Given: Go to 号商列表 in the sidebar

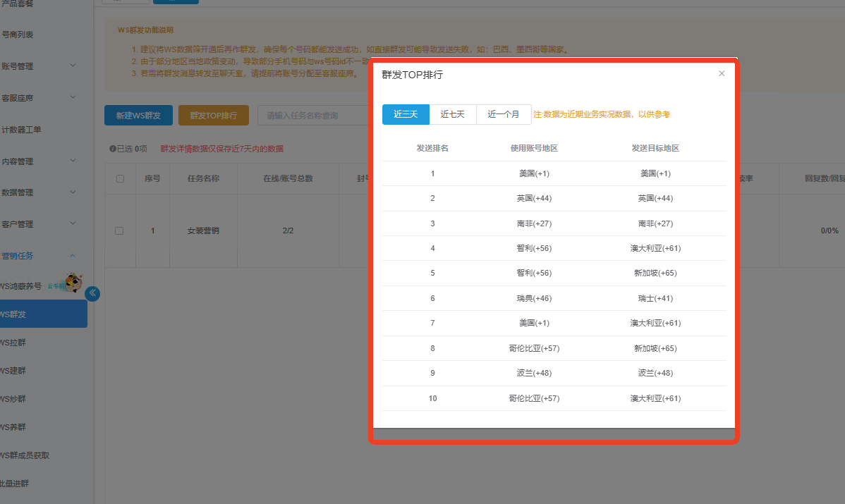Looking at the screenshot, I should click(x=18, y=35).
